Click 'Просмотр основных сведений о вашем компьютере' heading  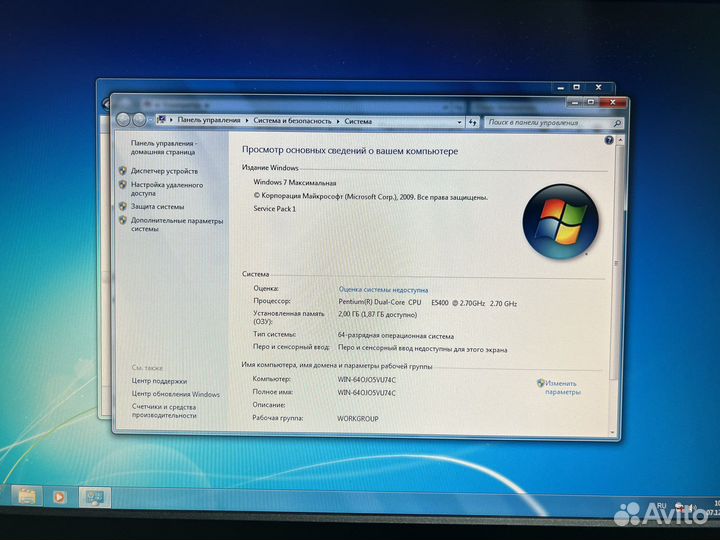pyautogui.click(x=350, y=151)
